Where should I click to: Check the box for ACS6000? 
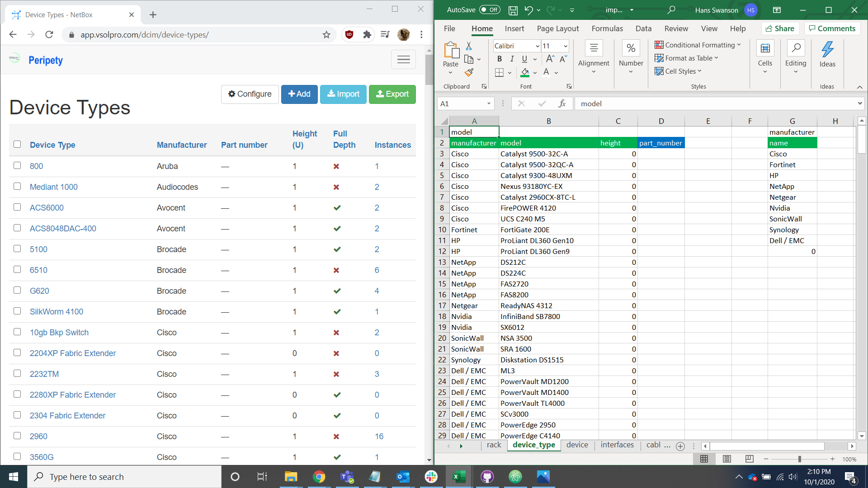(17, 207)
